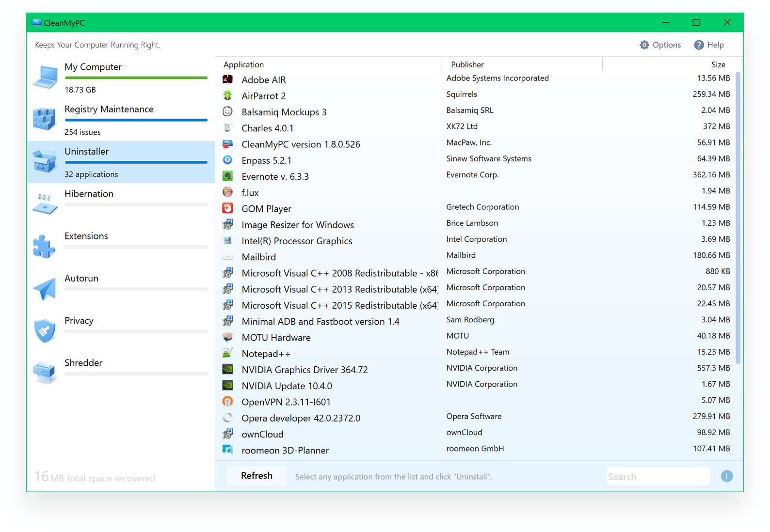Click the Mailbird envelope icon

227,256
